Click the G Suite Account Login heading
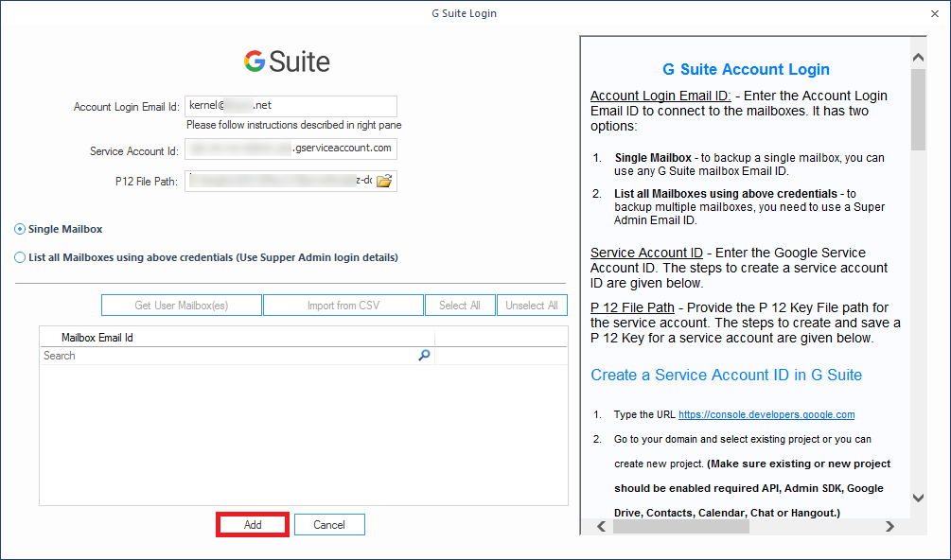Screen dimensions: 951x560 tap(746, 69)
